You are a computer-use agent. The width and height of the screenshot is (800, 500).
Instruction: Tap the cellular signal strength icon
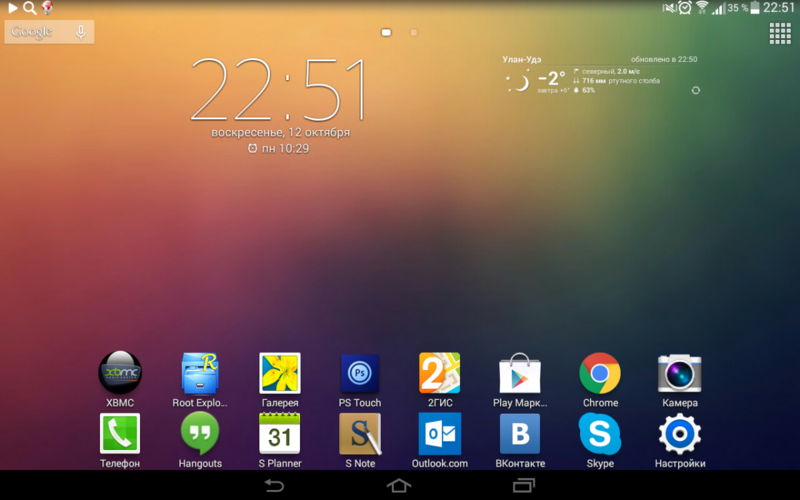coord(719,8)
